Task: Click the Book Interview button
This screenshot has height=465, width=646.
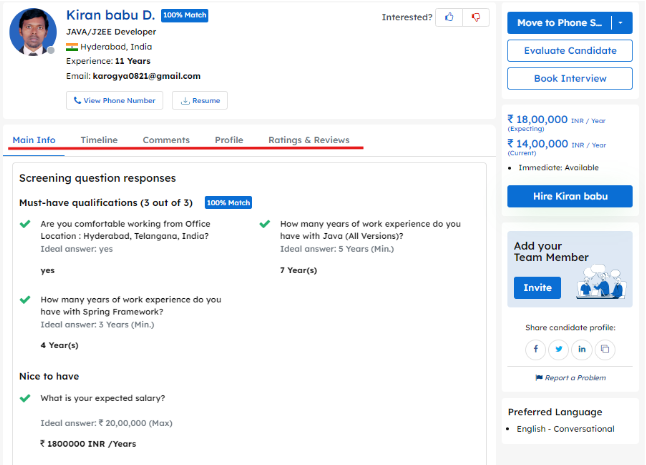Action: 569,78
